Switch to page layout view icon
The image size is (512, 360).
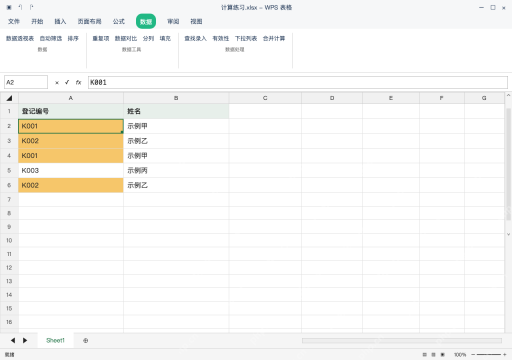pos(433,355)
